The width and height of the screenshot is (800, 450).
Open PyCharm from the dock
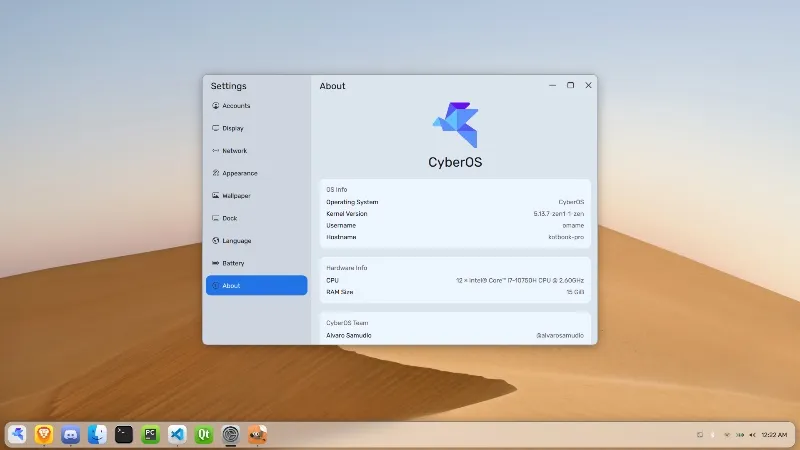point(151,434)
